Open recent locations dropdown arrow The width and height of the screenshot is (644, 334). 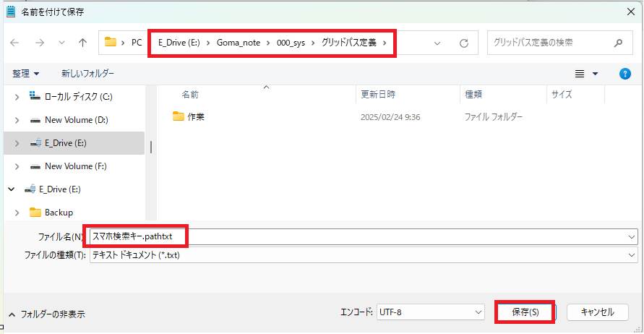pyautogui.click(x=61, y=43)
